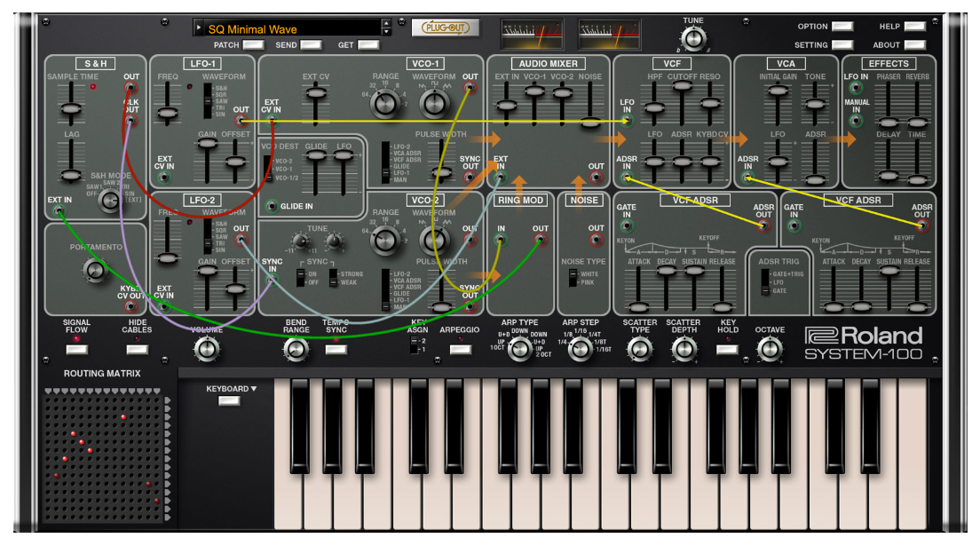980x546 pixels.
Task: Select next patch with down arrow
Action: (x=386, y=32)
